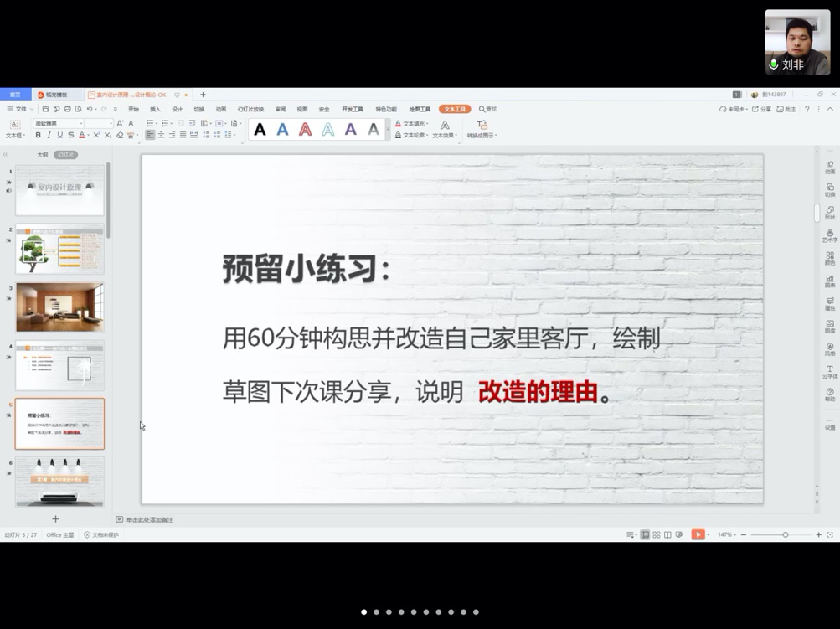Click the zoom slider handle in status bar
This screenshot has height=629, width=840.
tap(785, 534)
